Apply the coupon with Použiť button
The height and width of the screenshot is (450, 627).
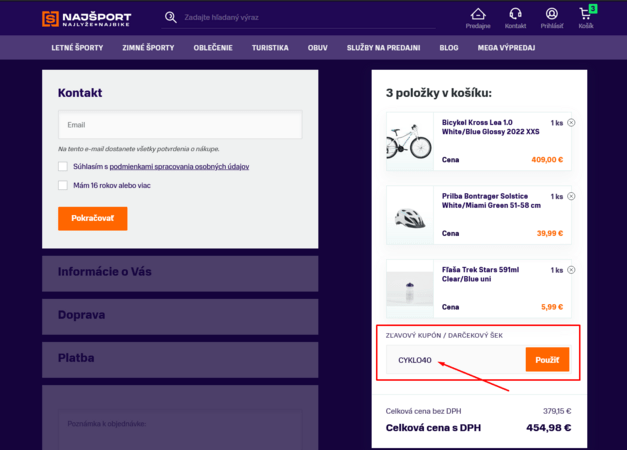click(x=547, y=359)
